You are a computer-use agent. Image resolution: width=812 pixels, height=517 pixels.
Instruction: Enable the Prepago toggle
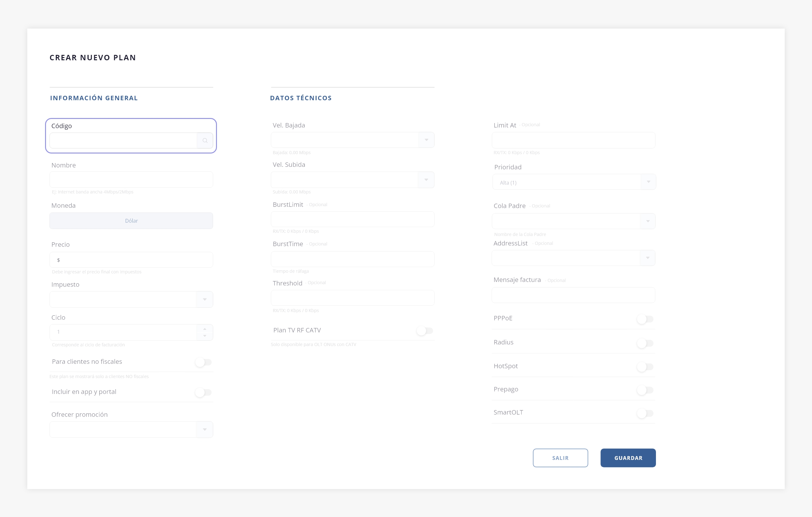point(645,390)
